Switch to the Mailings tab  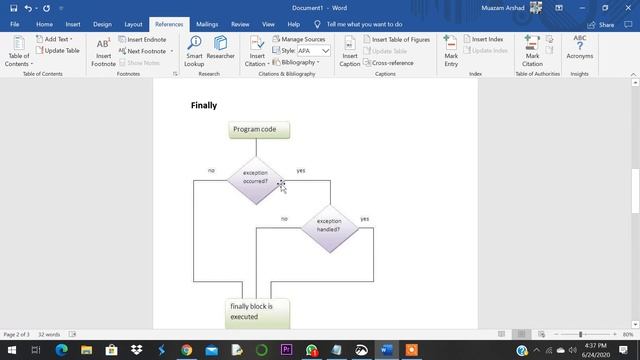coord(207,24)
